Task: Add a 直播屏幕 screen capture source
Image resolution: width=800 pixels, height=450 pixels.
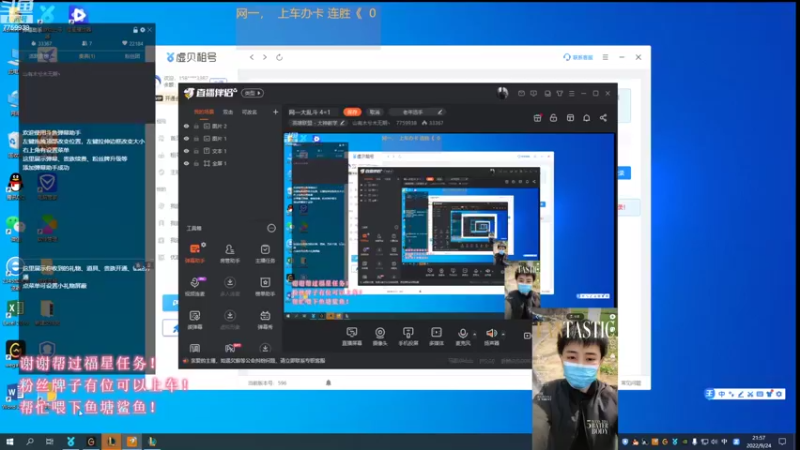Action: (x=352, y=337)
